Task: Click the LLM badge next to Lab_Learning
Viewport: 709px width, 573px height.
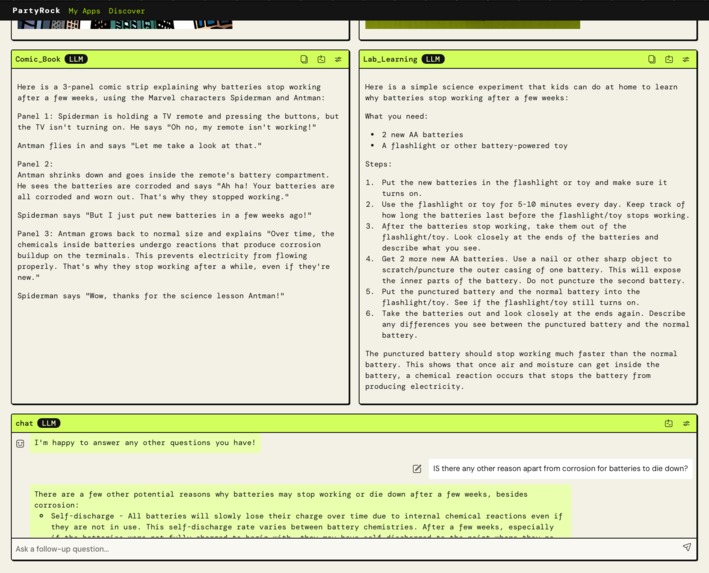Action: (x=433, y=59)
